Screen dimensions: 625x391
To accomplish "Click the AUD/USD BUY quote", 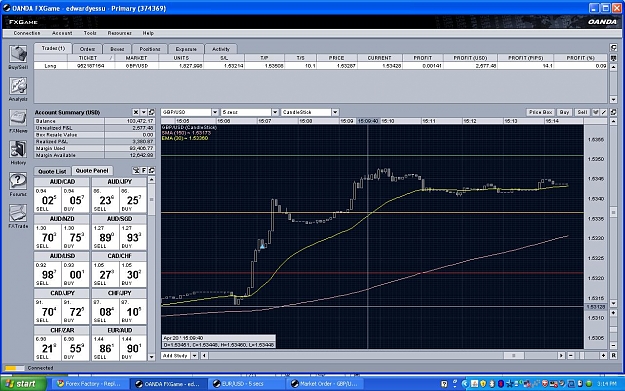I will click(76, 274).
